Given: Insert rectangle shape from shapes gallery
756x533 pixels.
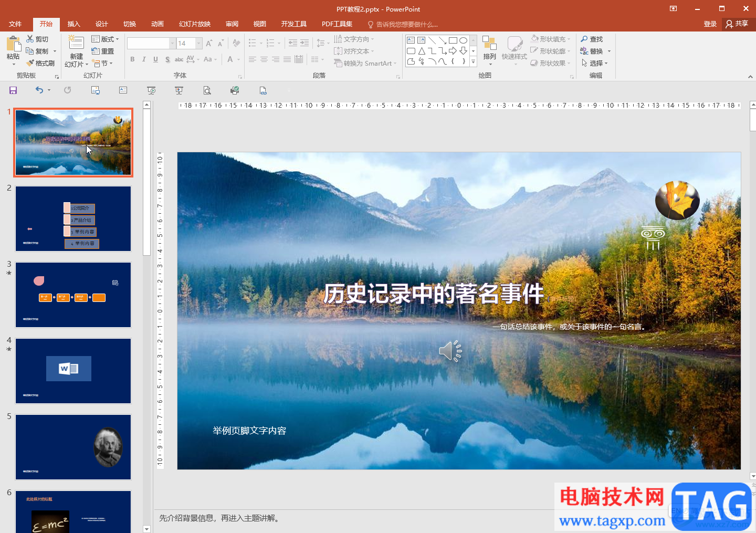Looking at the screenshot, I should (453, 40).
